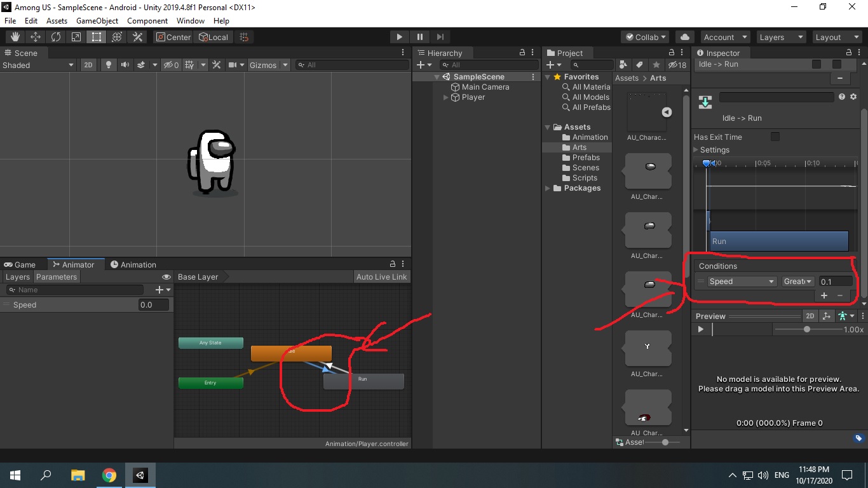Open the Account dropdown
This screenshot has height=488, width=868.
(x=725, y=37)
